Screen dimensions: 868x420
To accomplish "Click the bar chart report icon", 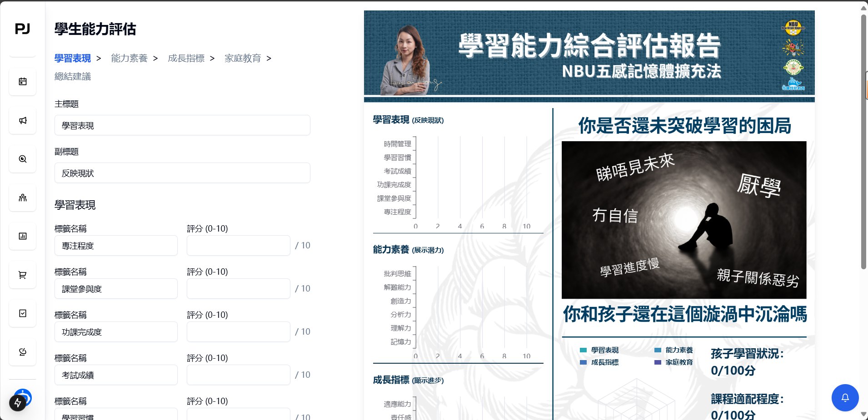I will [x=23, y=236].
